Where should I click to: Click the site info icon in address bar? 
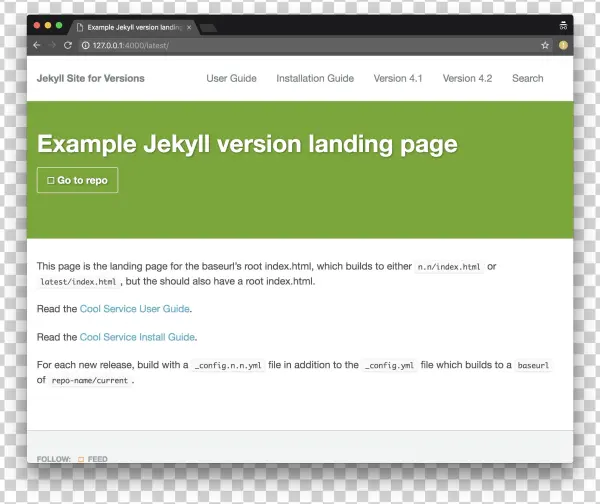coord(86,45)
